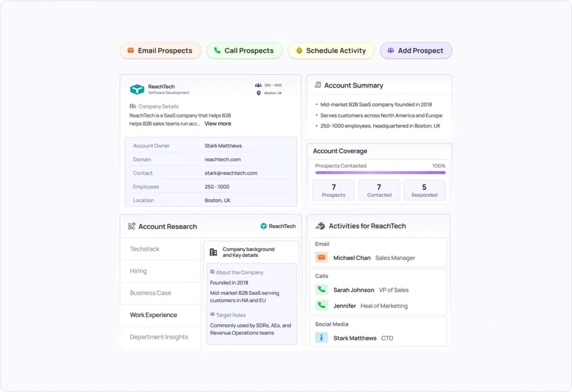Select the LinkedIn icon next to Stark Matthews
Screen dimensions: 572x392
coord(321,338)
